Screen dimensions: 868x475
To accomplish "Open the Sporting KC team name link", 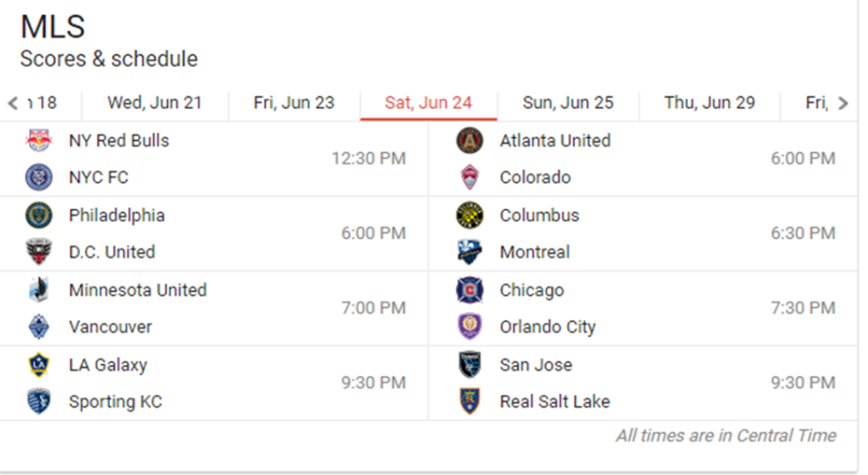I will coord(116,402).
